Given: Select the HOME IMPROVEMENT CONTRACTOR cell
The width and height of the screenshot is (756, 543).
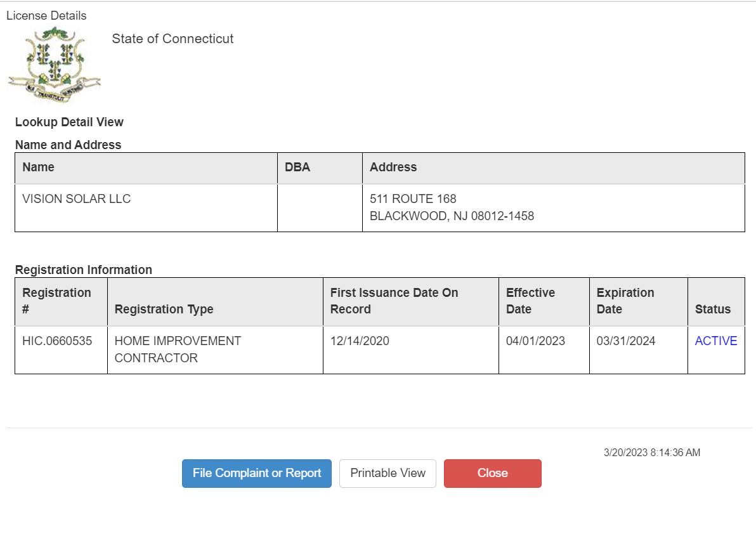Looking at the screenshot, I should click(178, 350).
